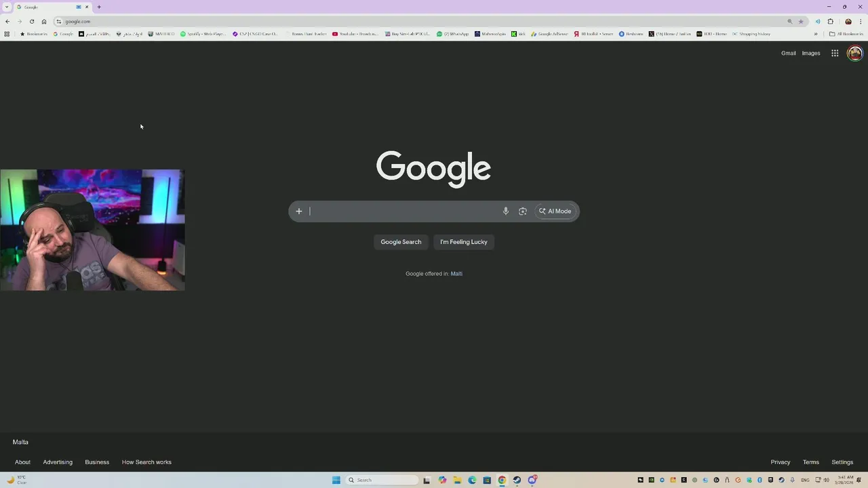Bookmark this tab with the star icon
This screenshot has height=488, width=868.
[801, 21]
